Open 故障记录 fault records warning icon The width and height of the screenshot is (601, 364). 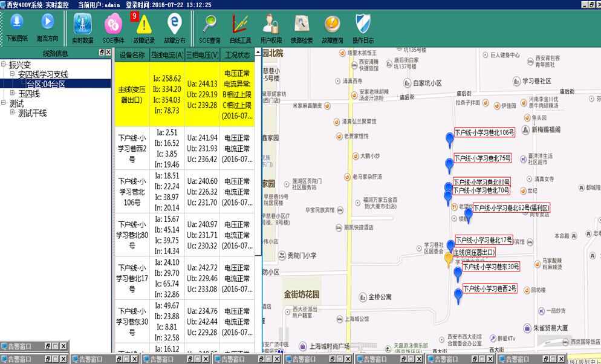(x=144, y=25)
